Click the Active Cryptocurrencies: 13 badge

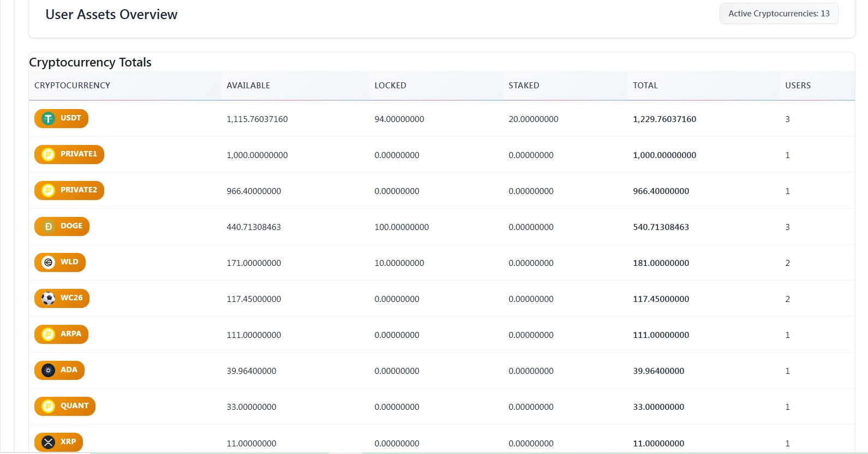tap(779, 14)
